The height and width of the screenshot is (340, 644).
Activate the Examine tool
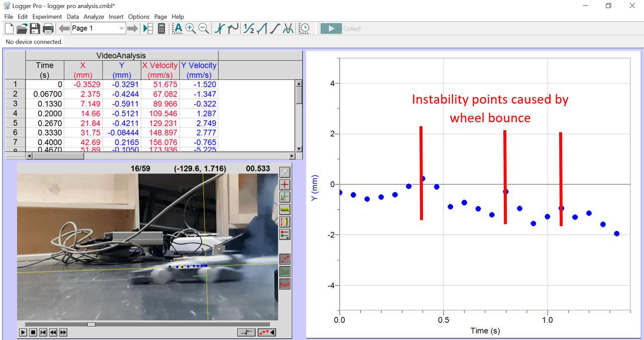pos(220,29)
